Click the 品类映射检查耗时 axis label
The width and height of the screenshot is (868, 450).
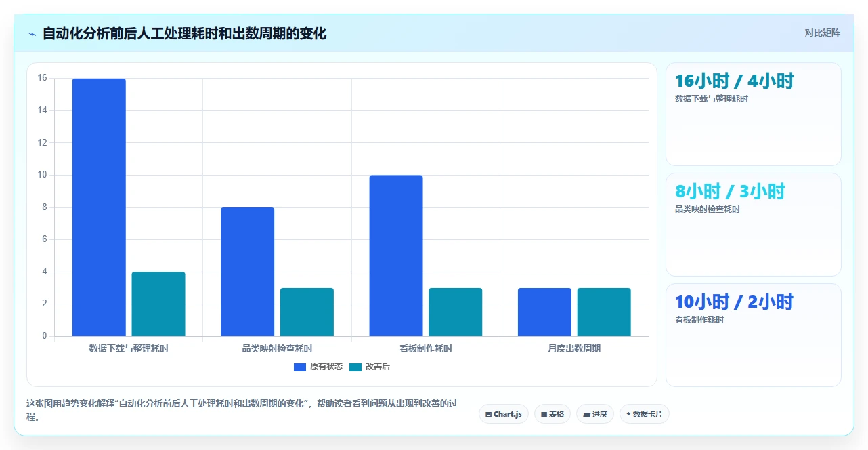pos(278,348)
